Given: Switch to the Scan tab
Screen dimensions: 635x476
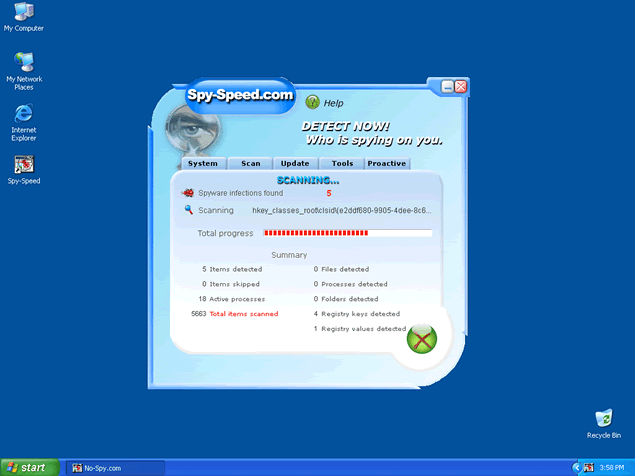Looking at the screenshot, I should tap(250, 163).
